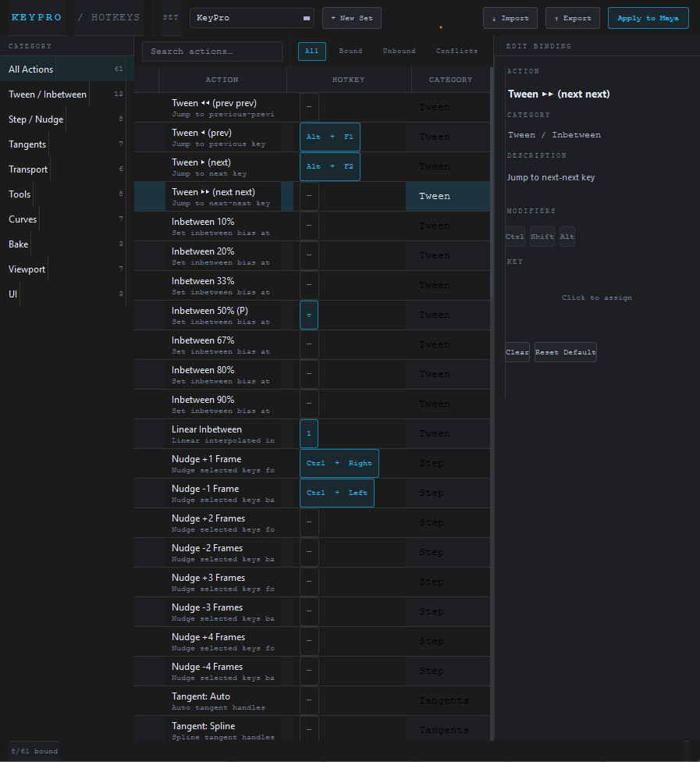The image size is (700, 762).
Task: Click the Import button
Action: coord(510,18)
